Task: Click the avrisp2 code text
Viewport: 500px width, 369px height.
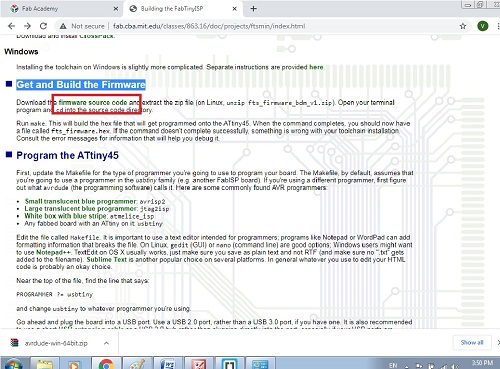Action: click(x=152, y=202)
